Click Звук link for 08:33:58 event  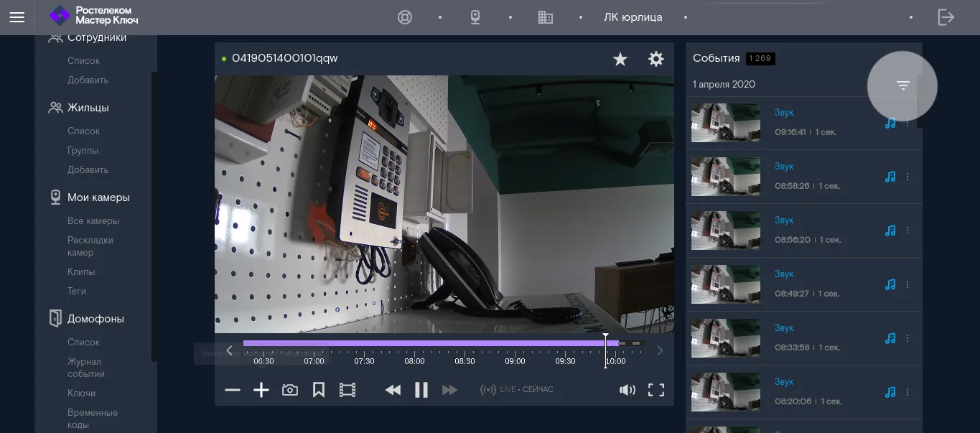(x=784, y=328)
